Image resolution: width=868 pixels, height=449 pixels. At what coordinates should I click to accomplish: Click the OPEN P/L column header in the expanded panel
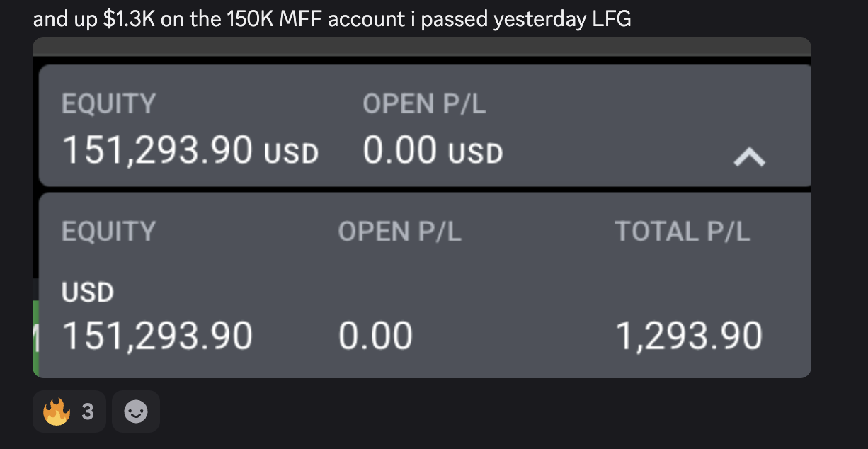coord(399,232)
